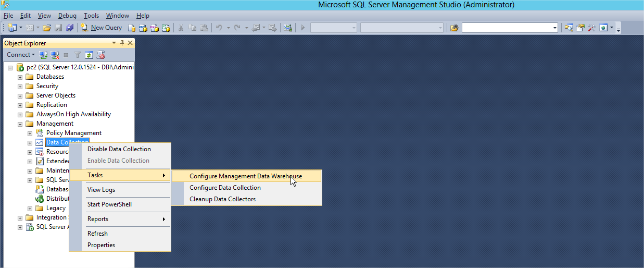
Task: Click Disconnect icon in Object Explorer
Action: tap(55, 55)
